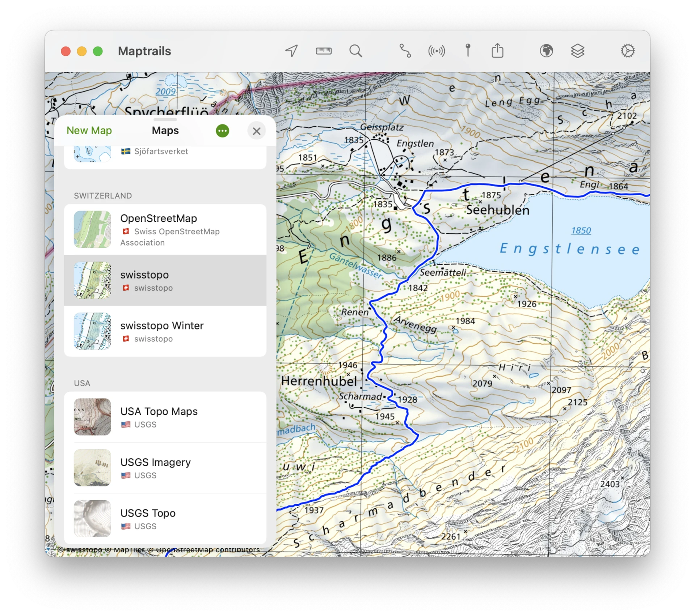This screenshot has width=695, height=616.
Task: Choose swisstopo Winter map
Action: [165, 331]
